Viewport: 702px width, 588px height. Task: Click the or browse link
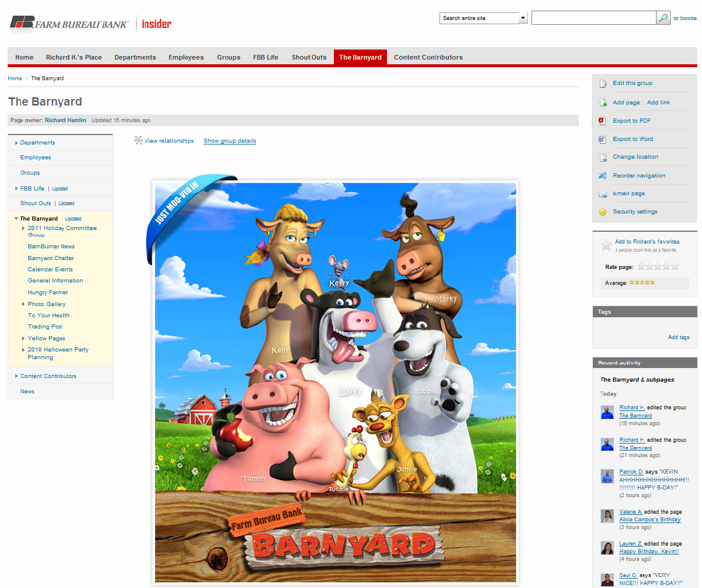coord(688,18)
